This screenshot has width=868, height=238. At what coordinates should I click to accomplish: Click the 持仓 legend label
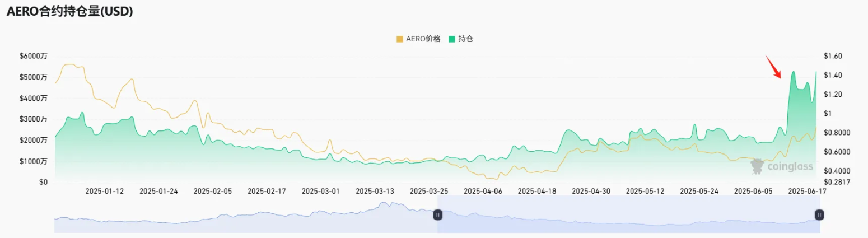point(466,39)
